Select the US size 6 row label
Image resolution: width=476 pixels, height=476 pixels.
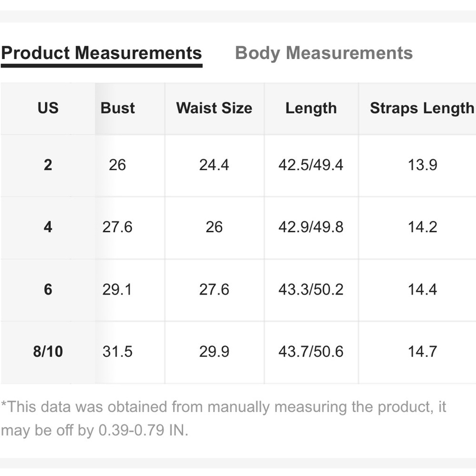(48, 289)
